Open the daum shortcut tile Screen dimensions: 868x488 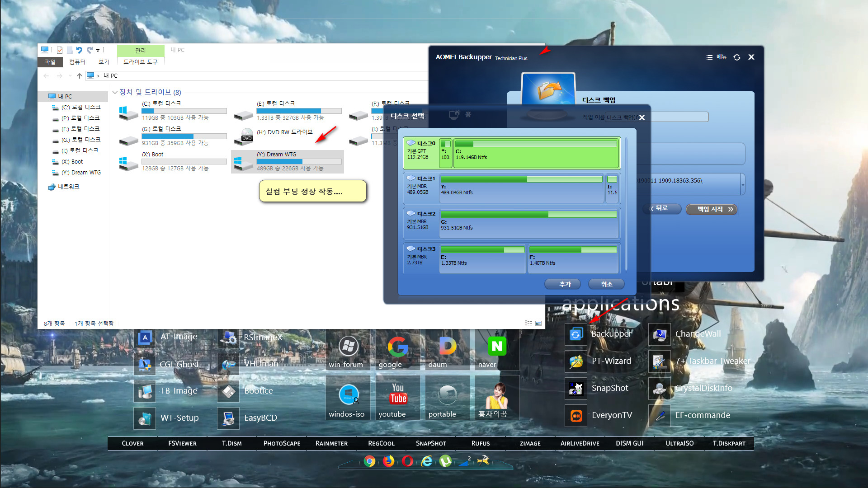(x=448, y=350)
